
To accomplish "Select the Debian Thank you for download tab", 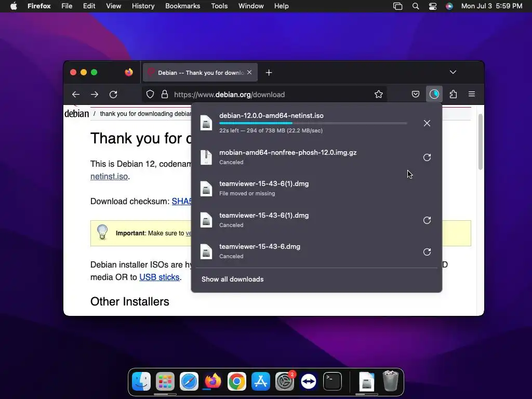I will coord(200,72).
